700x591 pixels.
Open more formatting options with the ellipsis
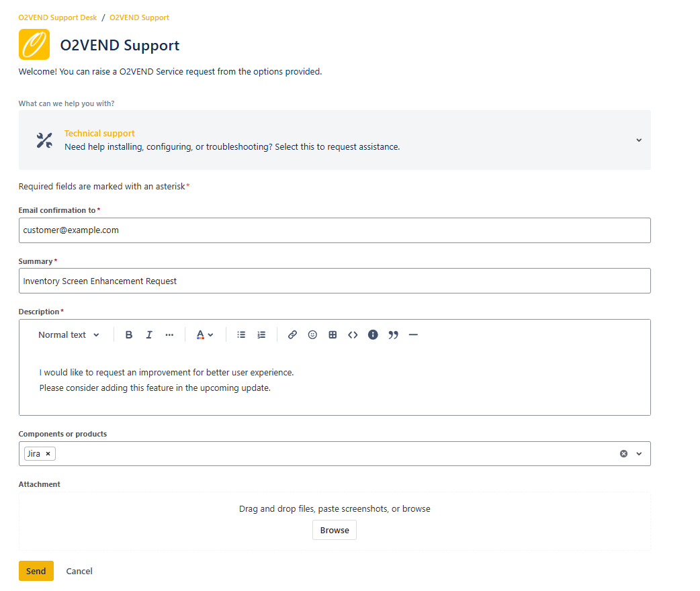[x=169, y=334]
